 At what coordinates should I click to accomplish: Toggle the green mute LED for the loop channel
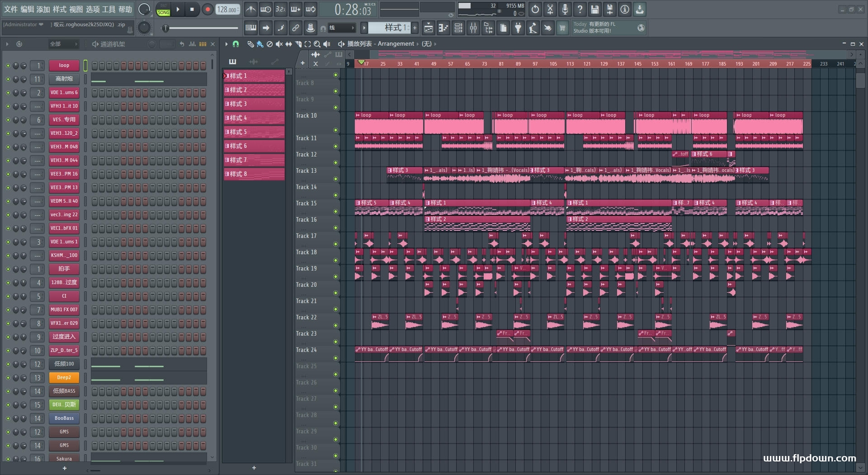[x=8, y=66]
